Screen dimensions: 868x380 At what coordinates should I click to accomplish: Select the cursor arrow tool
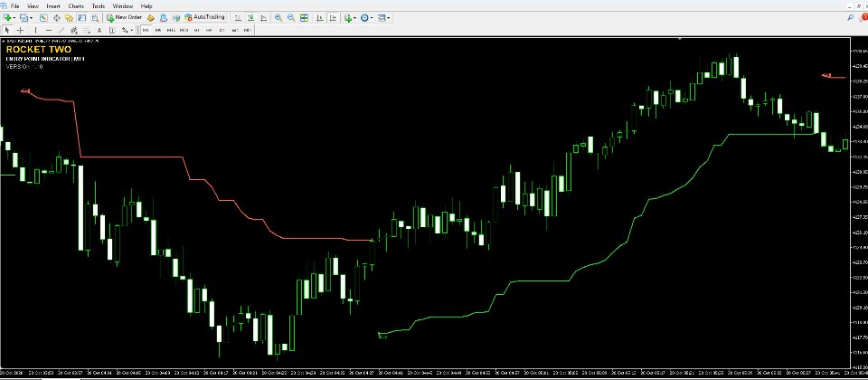[x=7, y=30]
